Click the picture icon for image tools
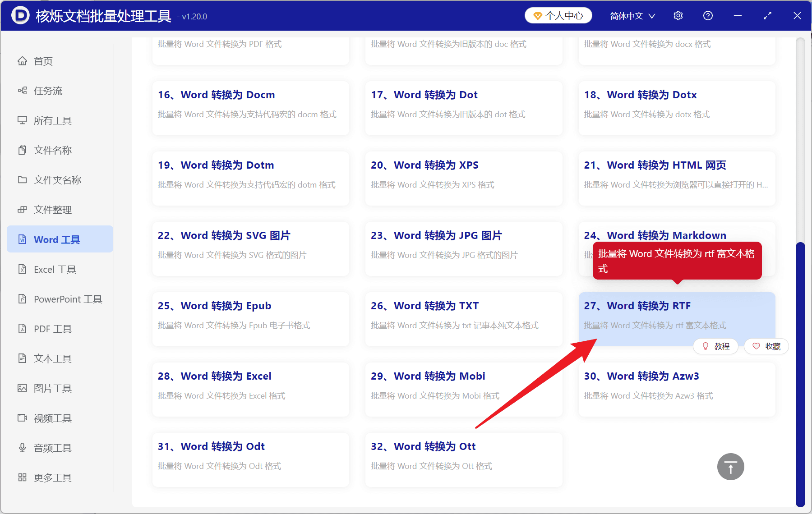Viewport: 812px width, 514px height. point(22,388)
